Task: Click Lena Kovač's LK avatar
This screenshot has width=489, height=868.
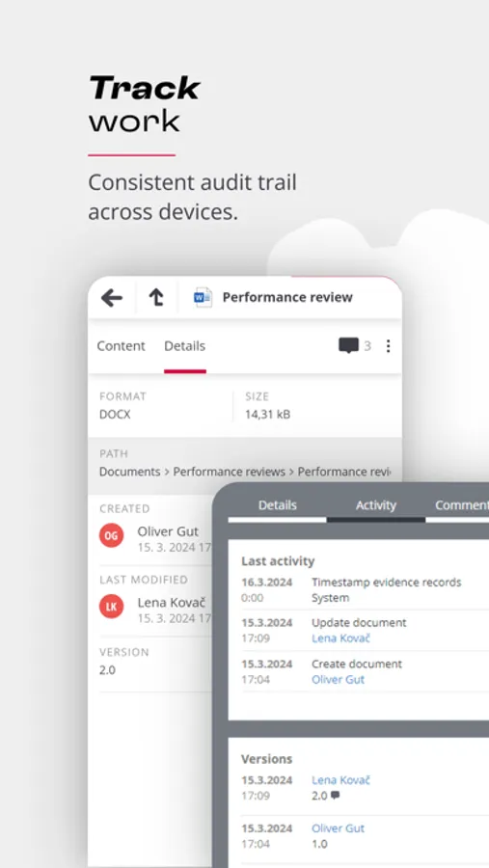Action: tap(111, 607)
